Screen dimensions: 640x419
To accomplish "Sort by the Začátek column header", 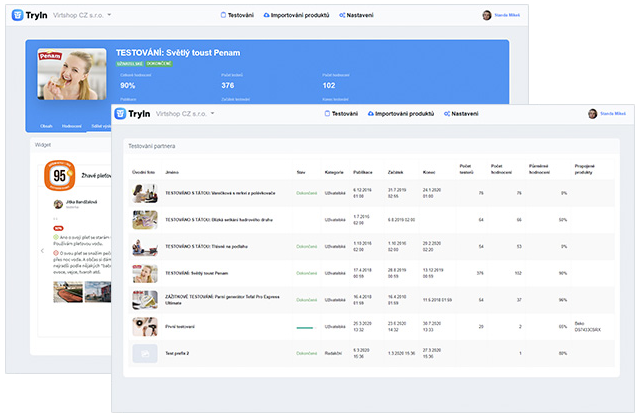I will [396, 172].
